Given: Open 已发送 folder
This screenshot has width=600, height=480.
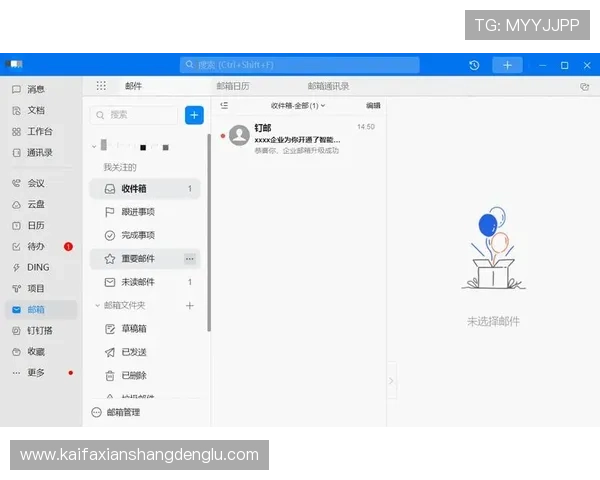Looking at the screenshot, I should 145,352.
